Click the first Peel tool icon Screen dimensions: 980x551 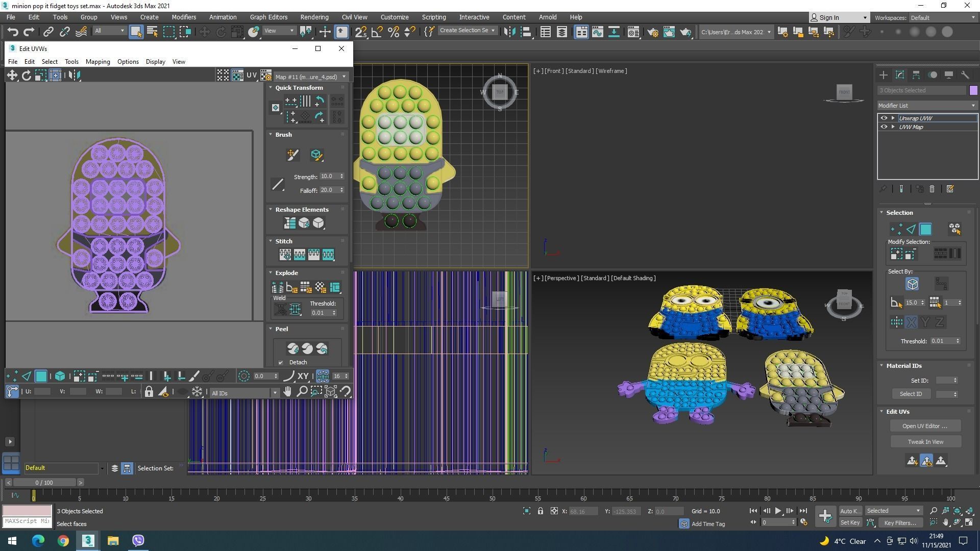pos(292,348)
